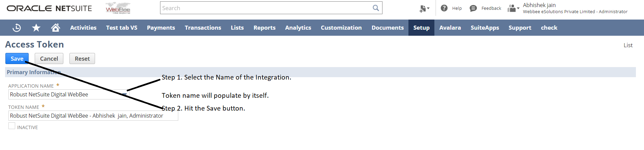Open the Setup menu
The image size is (644, 150).
pos(421,28)
